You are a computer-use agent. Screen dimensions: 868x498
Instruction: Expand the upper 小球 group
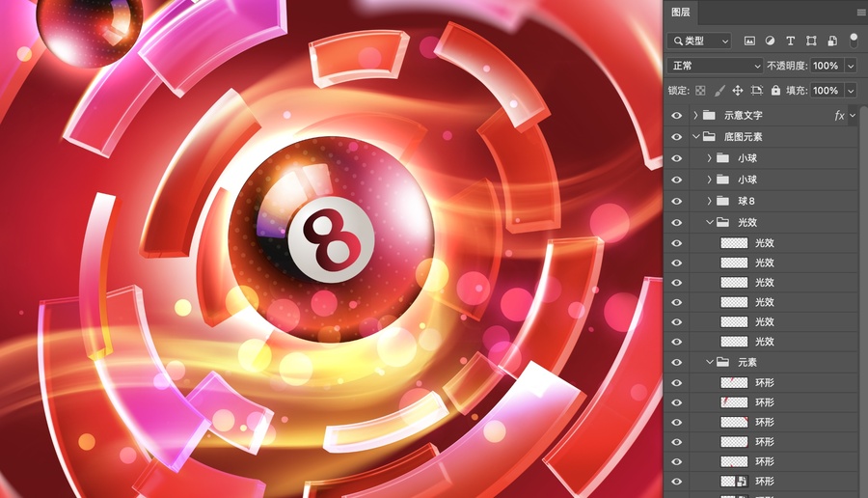pyautogui.click(x=709, y=158)
